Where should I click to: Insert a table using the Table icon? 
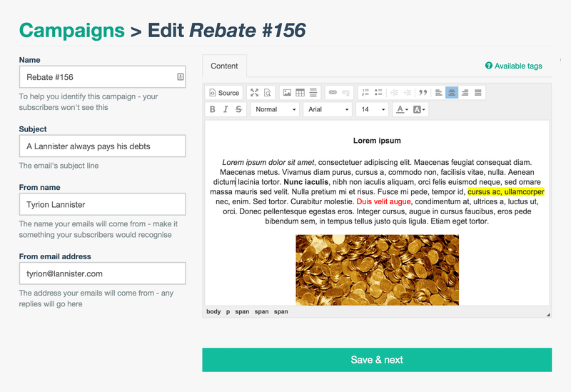click(300, 93)
